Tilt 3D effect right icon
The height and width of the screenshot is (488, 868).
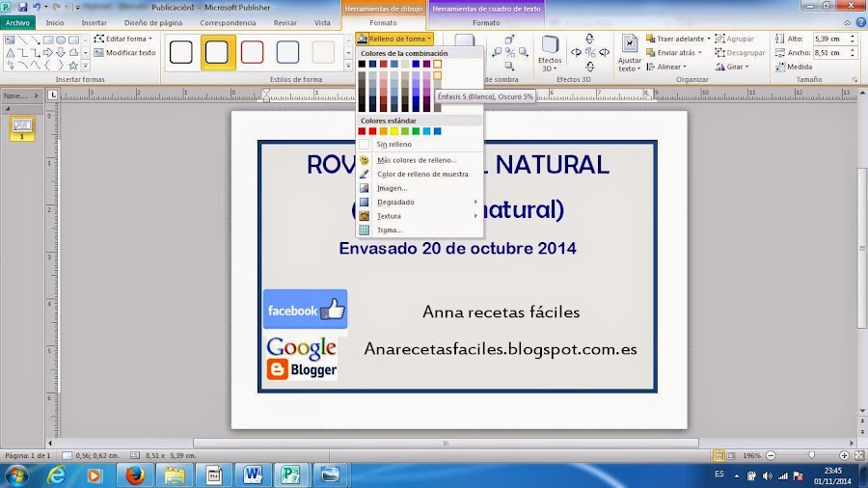coord(604,53)
